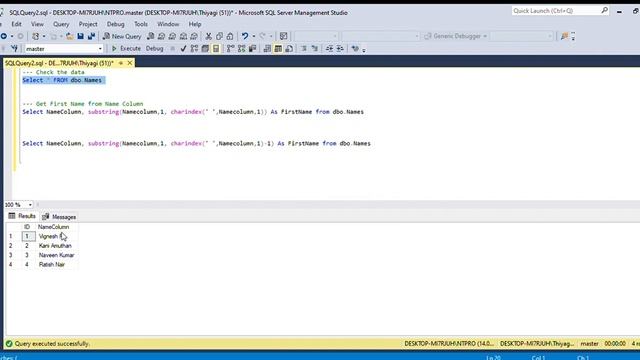Screen dimensions: 640x360
Task: Comment out the selected lines icon
Action: (x=304, y=49)
